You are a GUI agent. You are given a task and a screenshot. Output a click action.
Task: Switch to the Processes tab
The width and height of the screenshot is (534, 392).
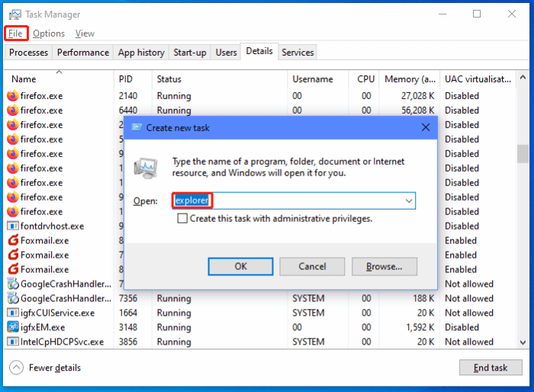click(29, 53)
